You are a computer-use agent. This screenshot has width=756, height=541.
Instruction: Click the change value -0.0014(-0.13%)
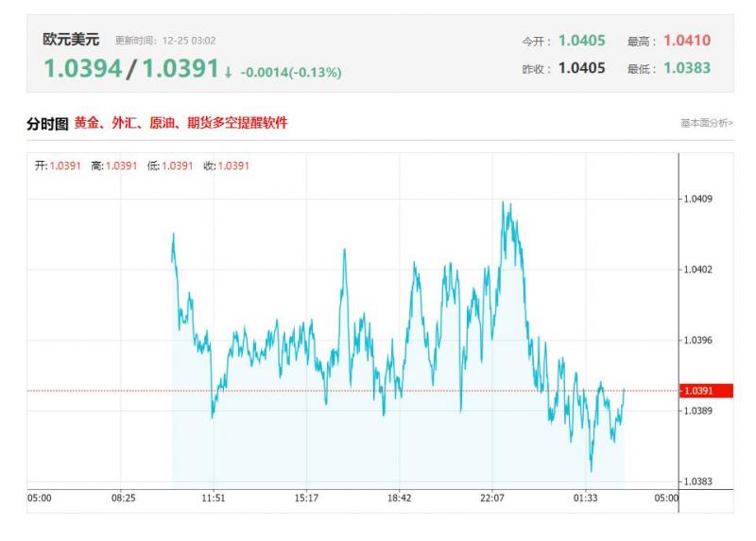(x=291, y=73)
